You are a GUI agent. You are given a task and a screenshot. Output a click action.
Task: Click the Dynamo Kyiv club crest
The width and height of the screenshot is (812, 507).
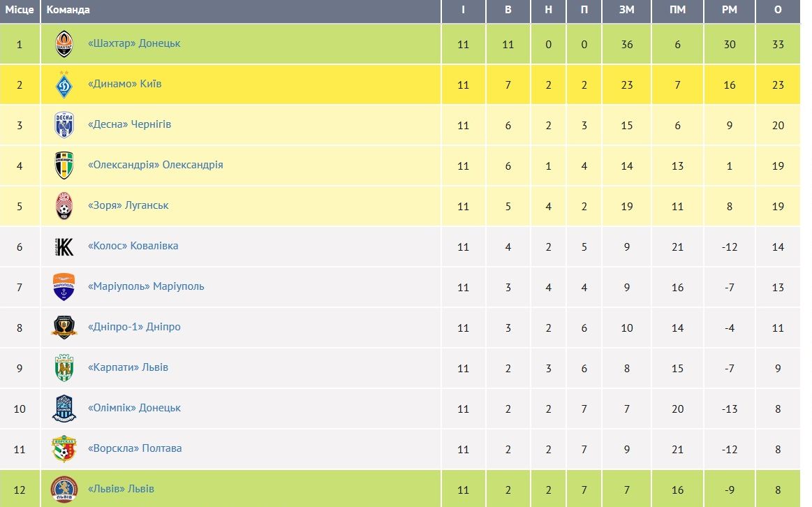pyautogui.click(x=64, y=84)
